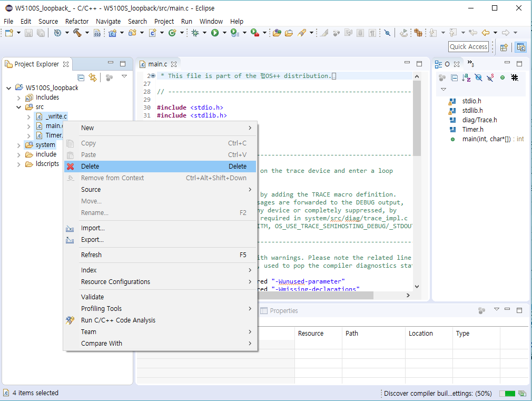
Task: Click the editor vertical scrollbar thumb
Action: tap(417, 118)
